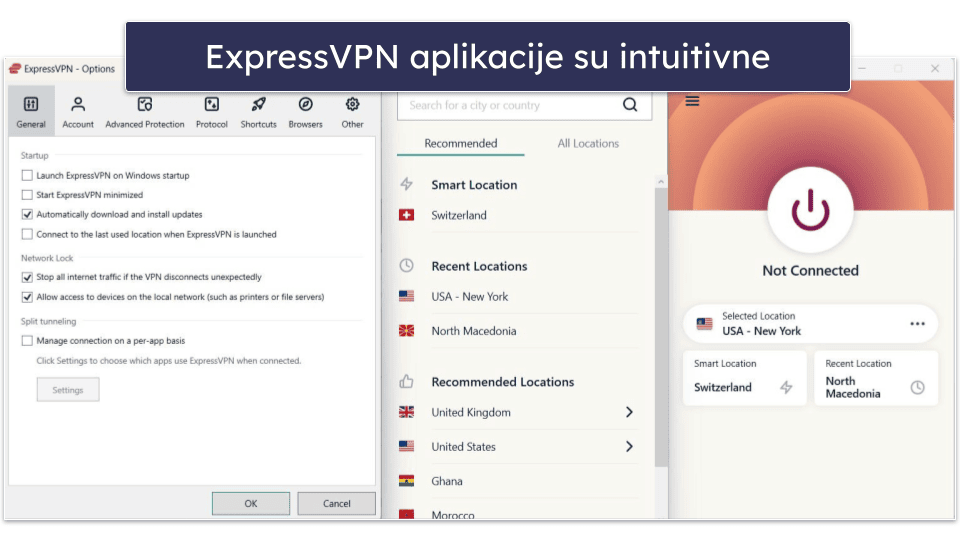This screenshot has width=960, height=540.
Task: Enable Start ExpressVPN minimized checkbox
Action: tap(27, 195)
